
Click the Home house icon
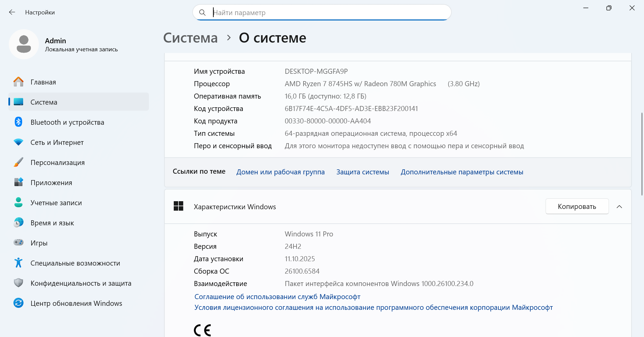click(18, 82)
